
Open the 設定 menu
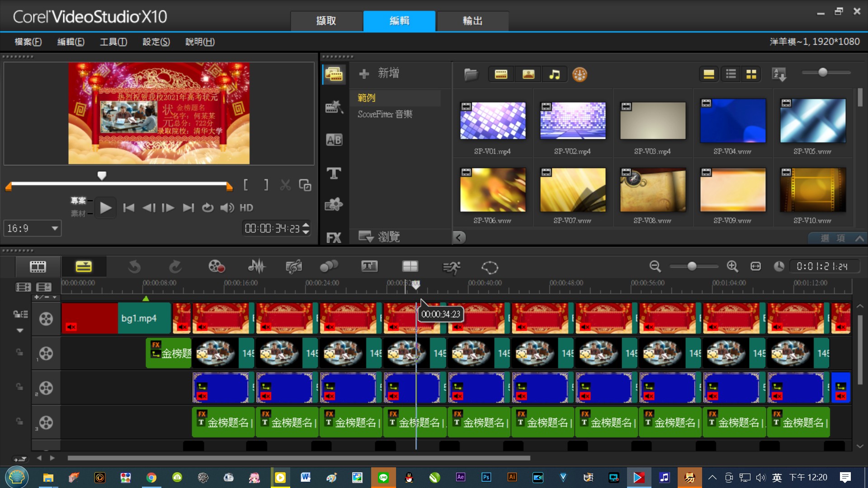156,42
